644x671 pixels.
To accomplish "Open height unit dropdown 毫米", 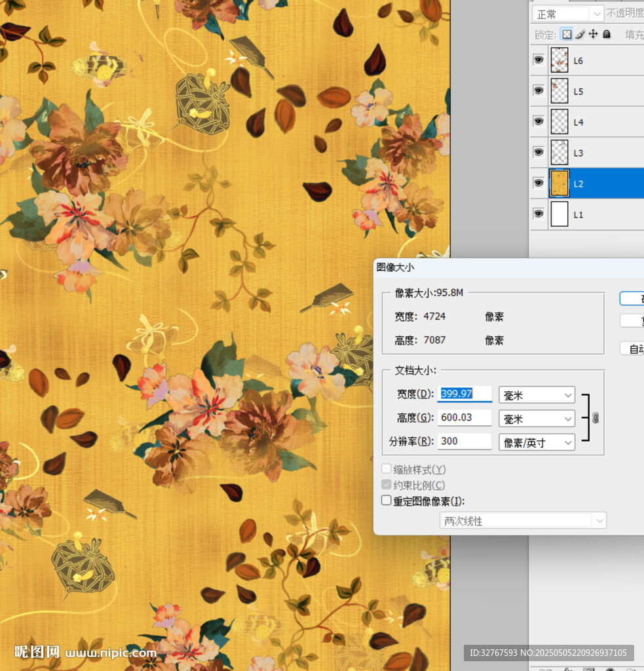I will click(537, 419).
